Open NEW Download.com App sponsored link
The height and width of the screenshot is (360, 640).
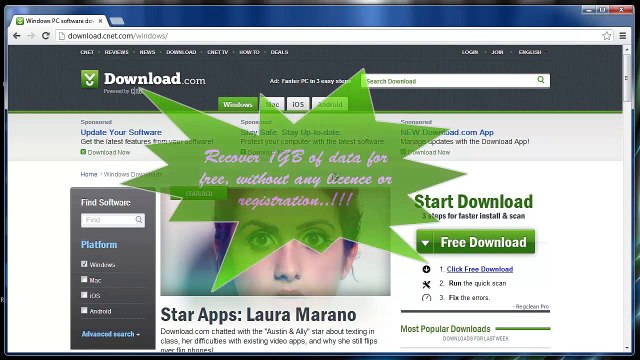point(447,132)
